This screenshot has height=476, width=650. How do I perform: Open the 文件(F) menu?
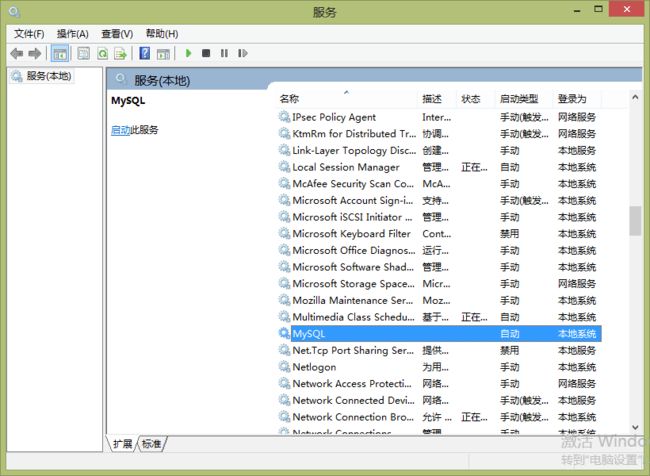click(29, 34)
